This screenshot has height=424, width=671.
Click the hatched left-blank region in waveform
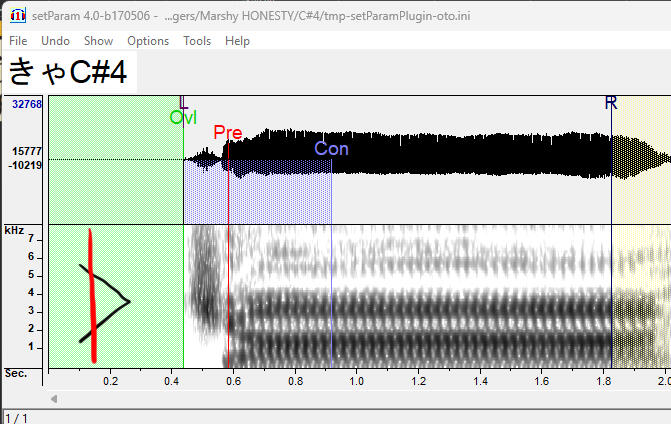115,160
